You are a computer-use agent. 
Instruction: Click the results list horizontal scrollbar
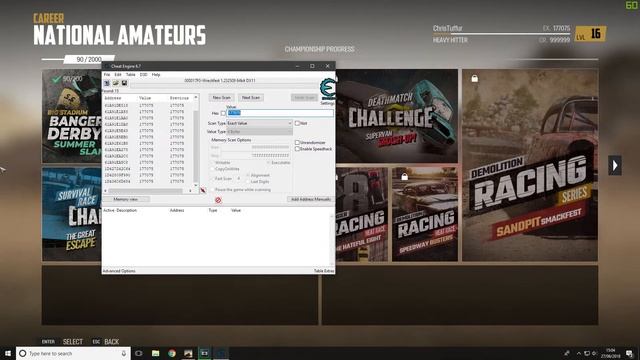pos(148,191)
